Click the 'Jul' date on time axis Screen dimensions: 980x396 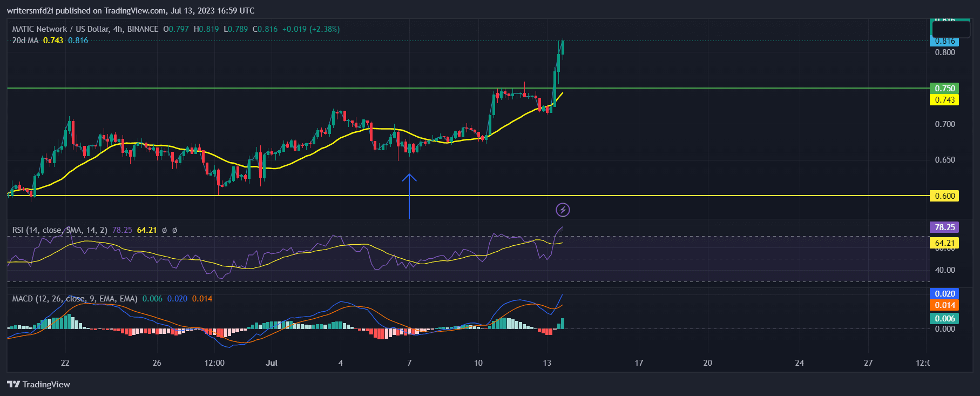click(272, 363)
